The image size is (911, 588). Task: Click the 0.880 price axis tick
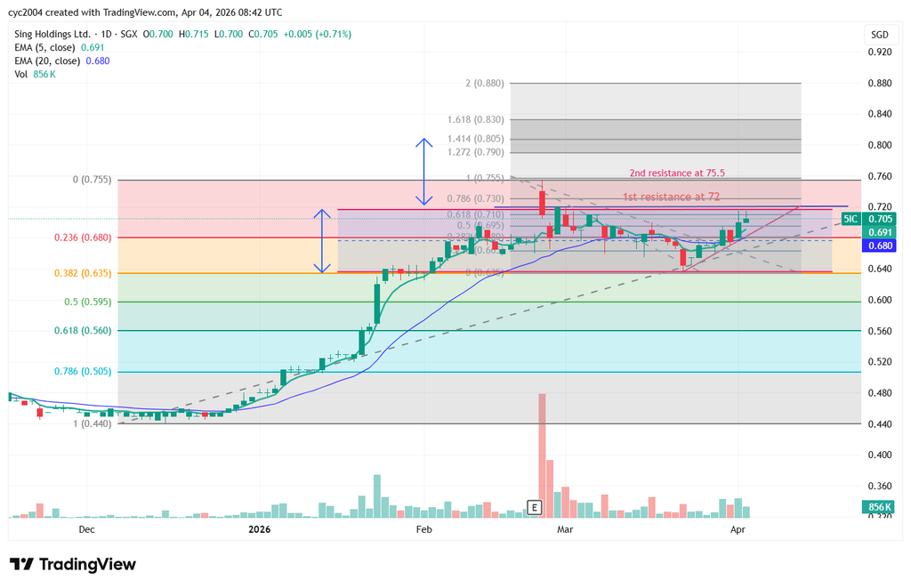click(880, 84)
